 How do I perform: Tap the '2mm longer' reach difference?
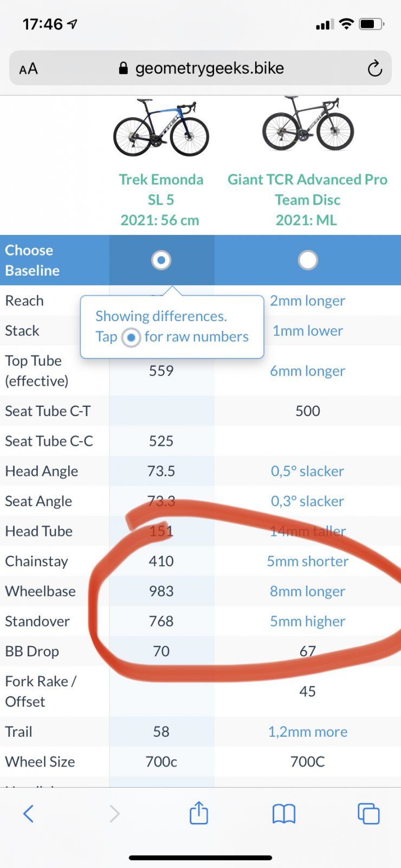coord(307,301)
